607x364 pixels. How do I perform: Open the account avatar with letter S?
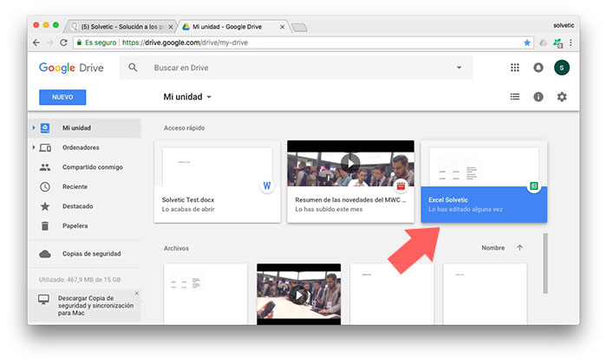click(561, 68)
